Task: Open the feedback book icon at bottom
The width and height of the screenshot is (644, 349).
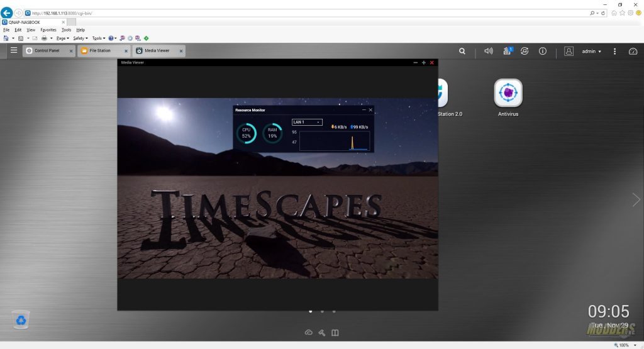Action: (335, 333)
